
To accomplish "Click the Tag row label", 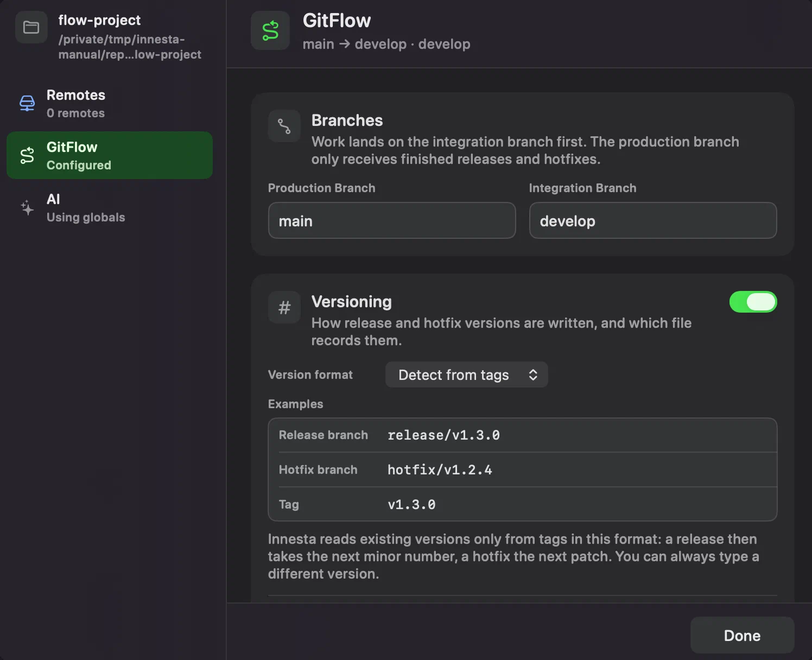I will coord(289,505).
